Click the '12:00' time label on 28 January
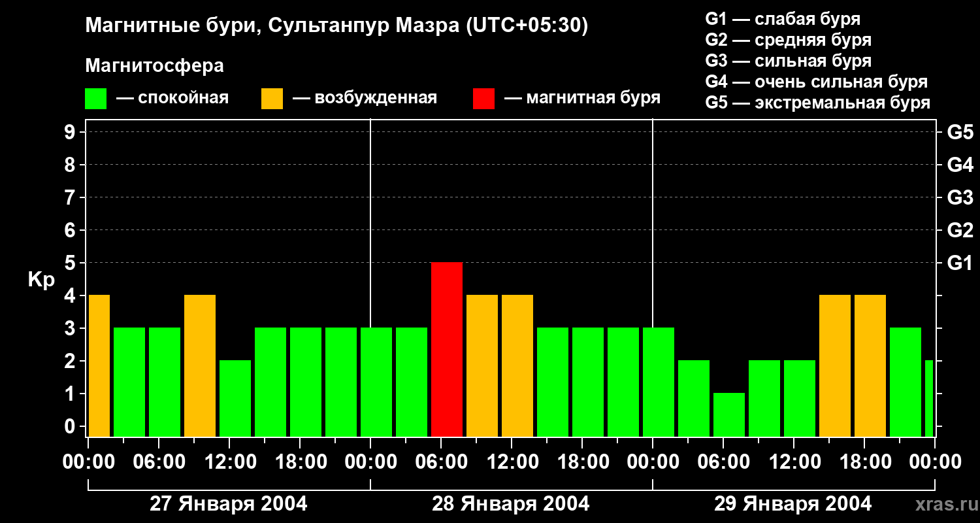This screenshot has height=523, width=980. (512, 462)
